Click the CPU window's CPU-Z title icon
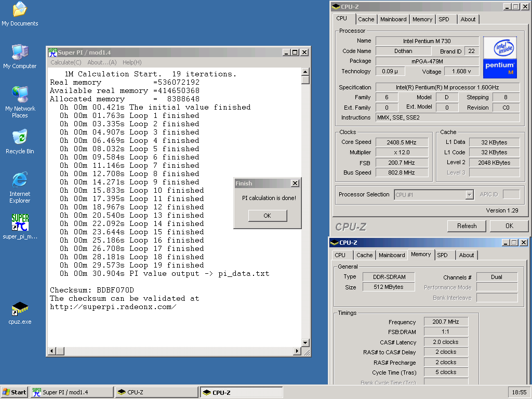The width and height of the screenshot is (532, 399). pos(336,6)
